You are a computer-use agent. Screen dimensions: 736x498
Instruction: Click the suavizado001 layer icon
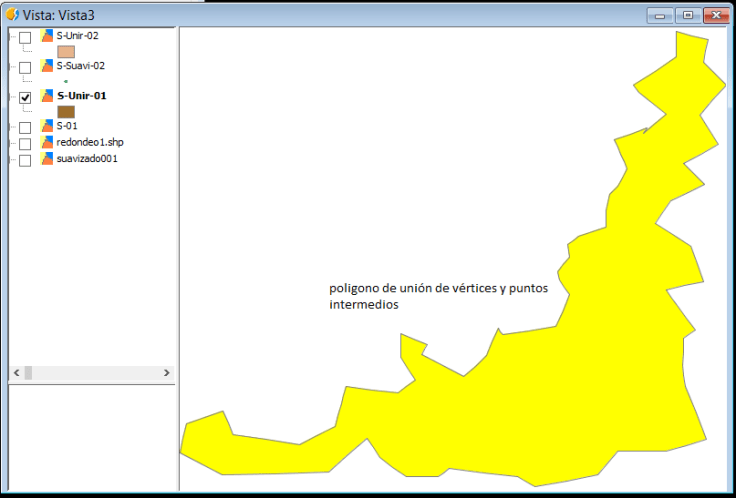coord(47,158)
